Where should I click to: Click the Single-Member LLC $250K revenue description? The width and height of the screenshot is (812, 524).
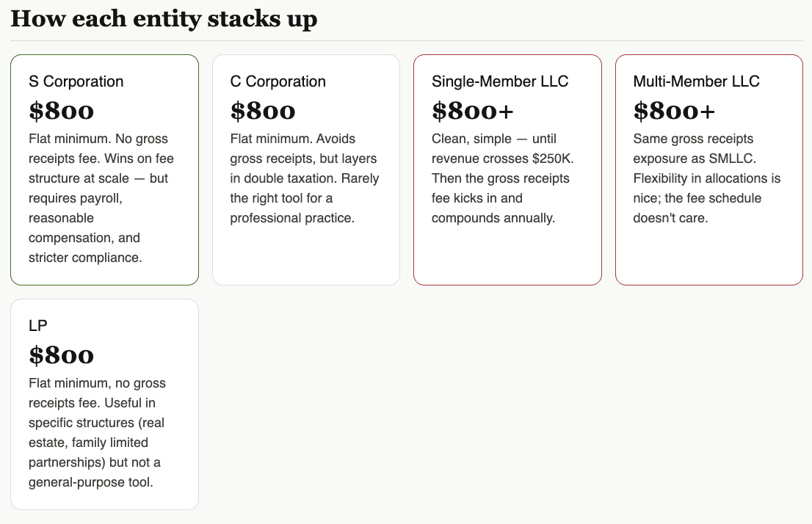point(502,178)
